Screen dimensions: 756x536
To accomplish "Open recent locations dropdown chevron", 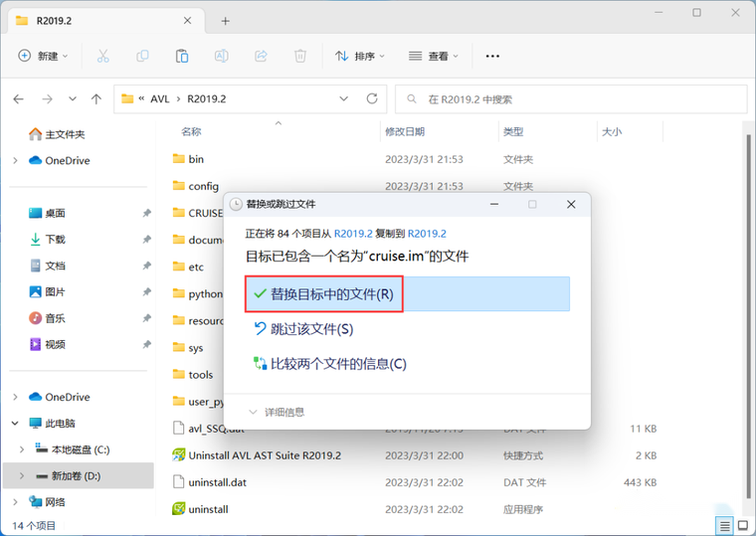I will tap(73, 98).
